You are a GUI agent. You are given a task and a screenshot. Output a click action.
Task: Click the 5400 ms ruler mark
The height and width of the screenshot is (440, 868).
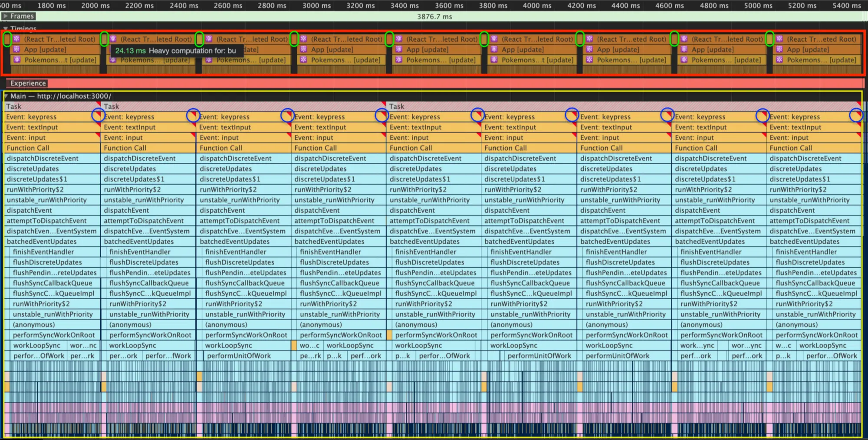point(847,6)
